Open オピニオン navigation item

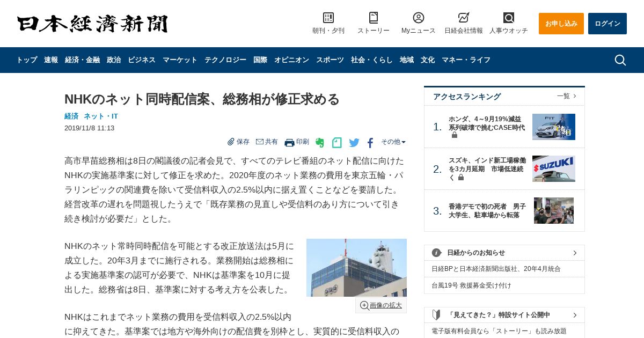tap(291, 60)
